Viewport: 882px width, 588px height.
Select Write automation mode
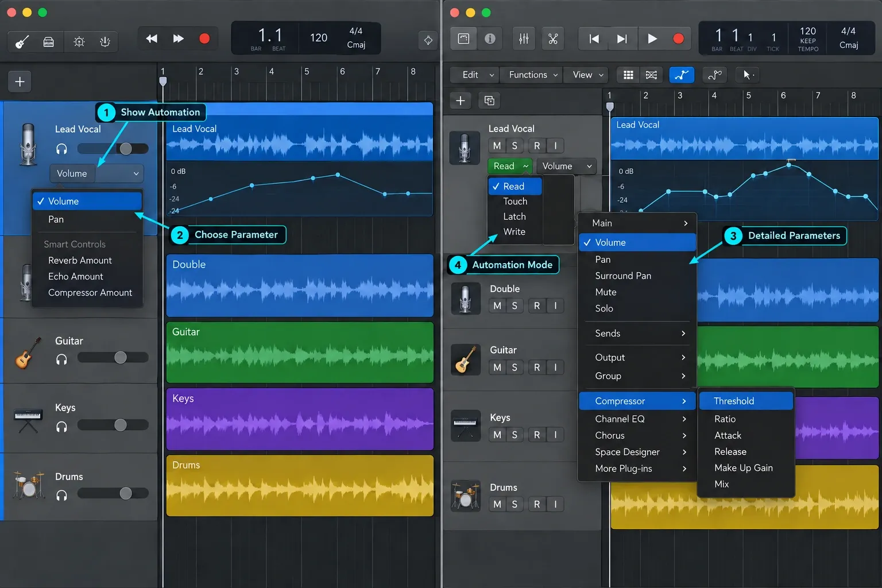pyautogui.click(x=515, y=231)
